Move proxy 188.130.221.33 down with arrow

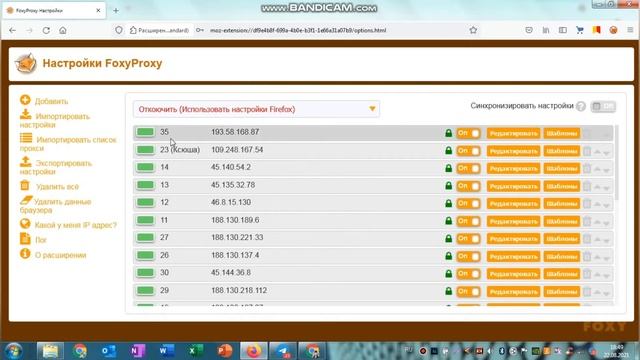click(607, 240)
